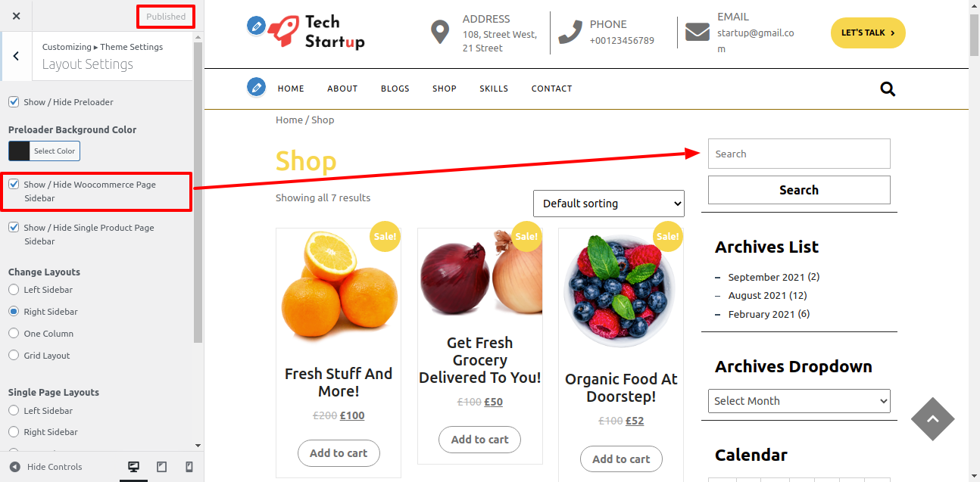Go back using the left chevron icon
The height and width of the screenshot is (482, 980).
tap(16, 56)
